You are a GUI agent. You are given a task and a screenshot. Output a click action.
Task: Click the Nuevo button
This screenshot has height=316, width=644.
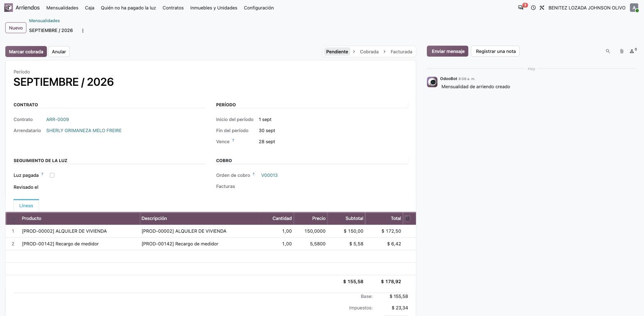(16, 28)
